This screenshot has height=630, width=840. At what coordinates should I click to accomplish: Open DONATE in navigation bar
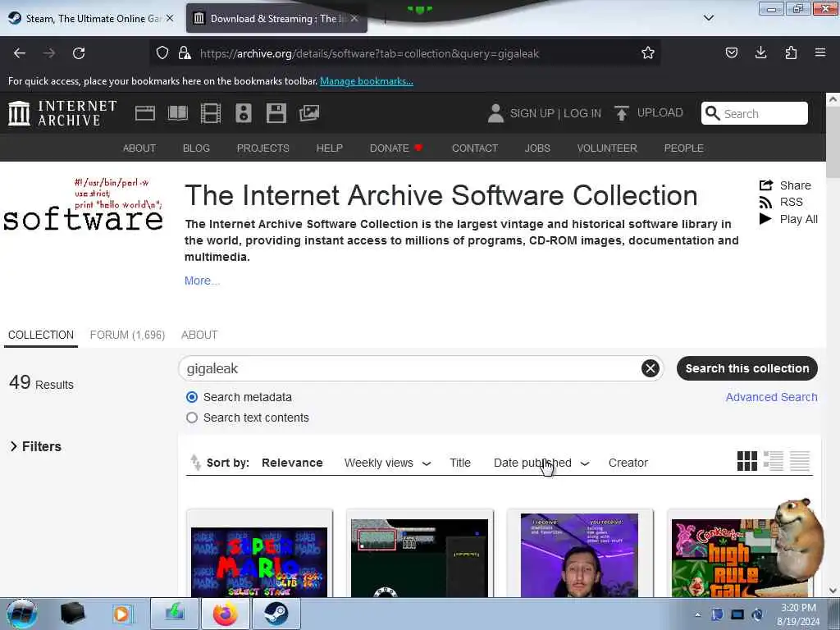click(396, 148)
